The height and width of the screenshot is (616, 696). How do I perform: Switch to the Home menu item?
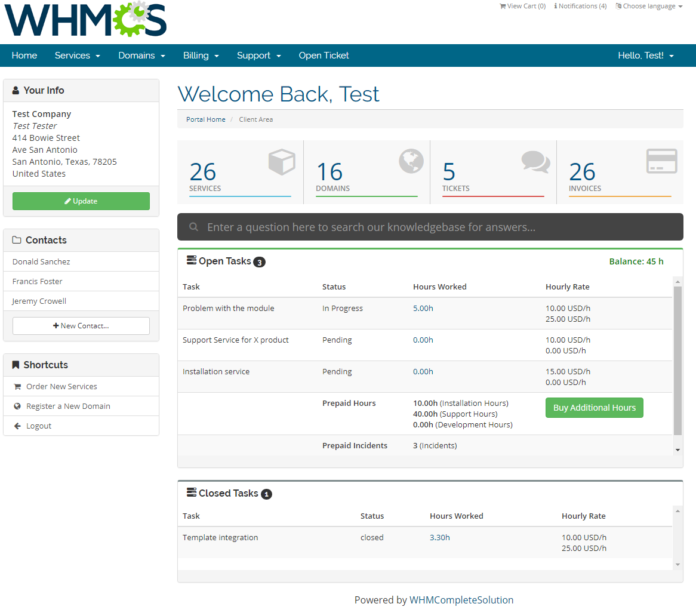pyautogui.click(x=24, y=55)
